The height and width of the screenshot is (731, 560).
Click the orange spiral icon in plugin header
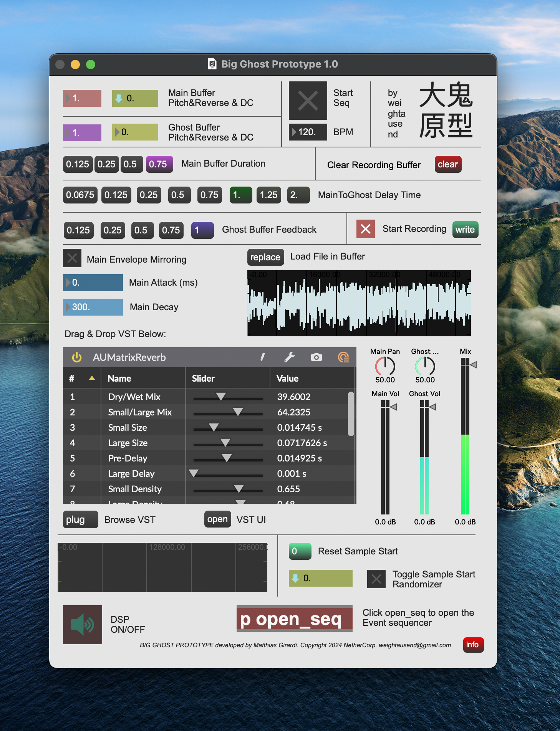(x=343, y=357)
